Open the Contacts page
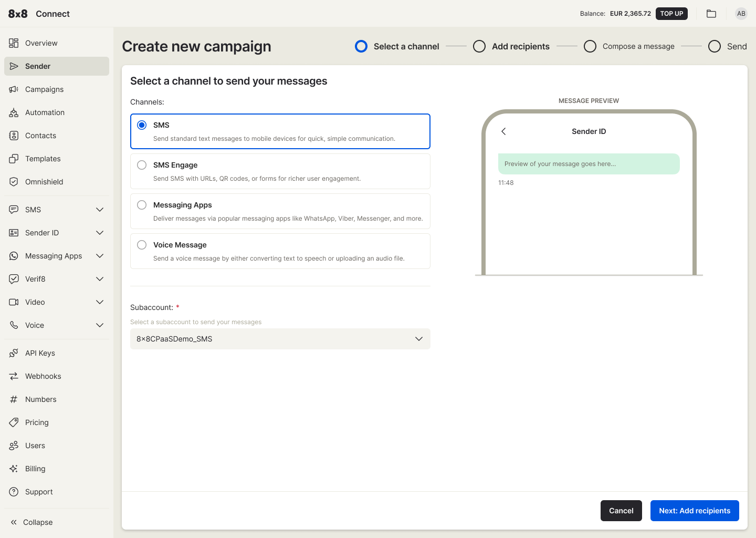 (40, 136)
